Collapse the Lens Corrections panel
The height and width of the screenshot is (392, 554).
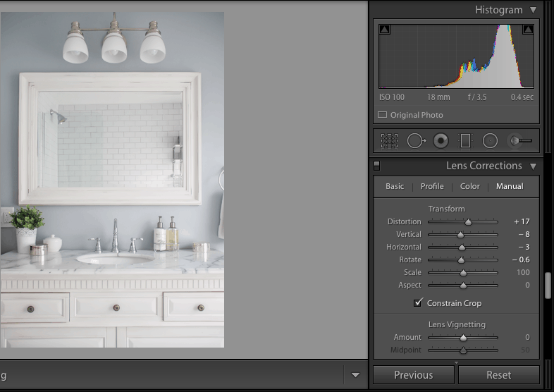[x=533, y=166]
